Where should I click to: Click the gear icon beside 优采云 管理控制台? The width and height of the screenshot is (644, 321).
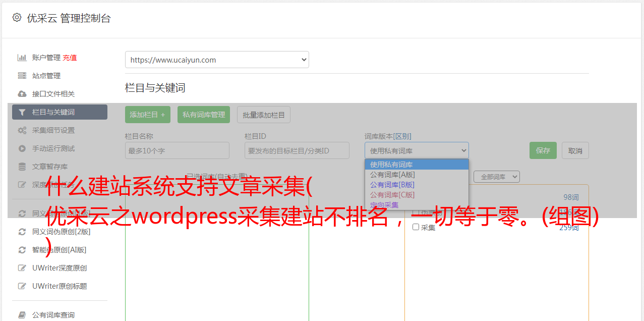(x=17, y=18)
